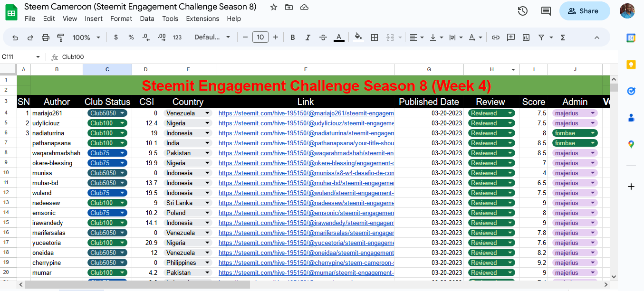Open Sheets home via green logo
The width and height of the screenshot is (644, 291).
coord(11,12)
